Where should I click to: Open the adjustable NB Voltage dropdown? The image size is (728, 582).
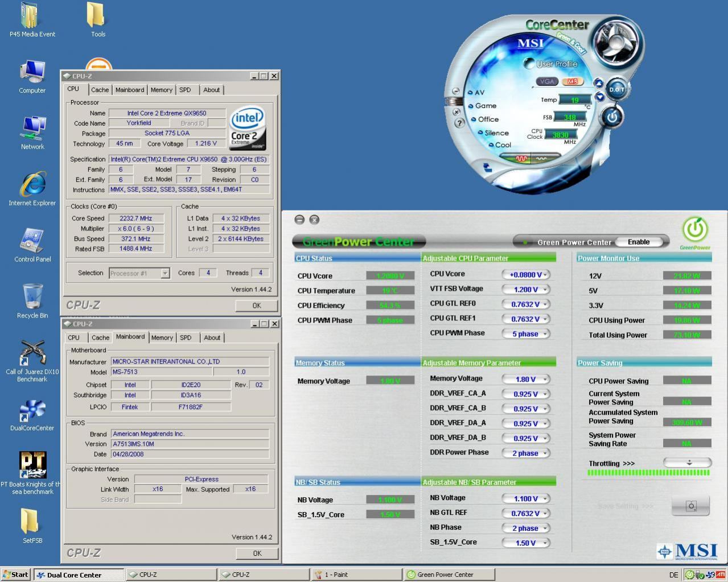[x=526, y=499]
